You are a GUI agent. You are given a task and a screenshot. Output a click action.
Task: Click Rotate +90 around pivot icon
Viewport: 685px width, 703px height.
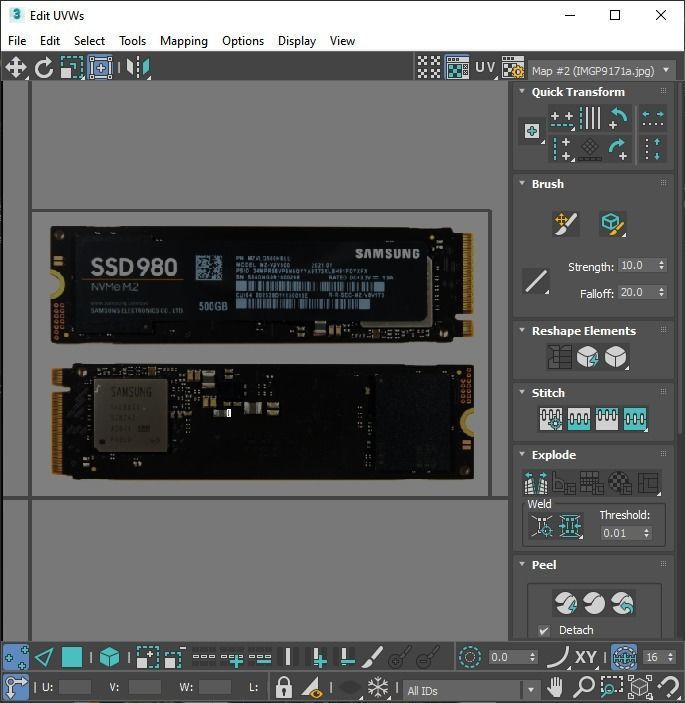(x=619, y=149)
